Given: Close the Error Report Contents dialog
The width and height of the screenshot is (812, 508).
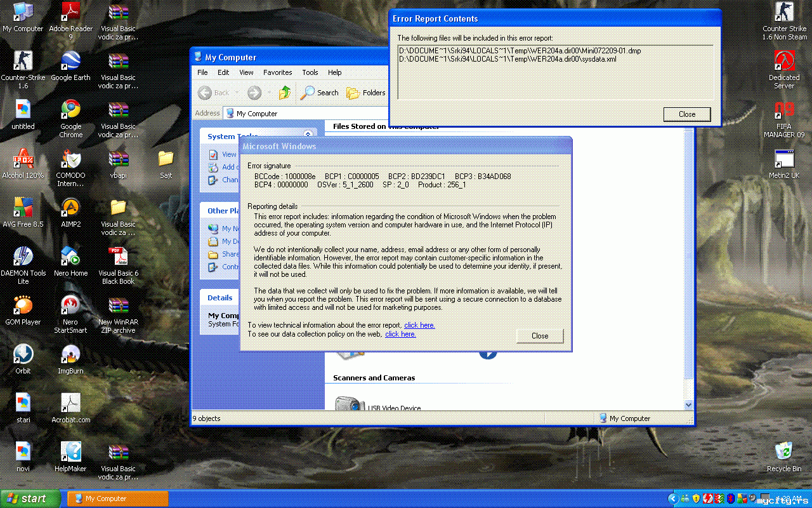Looking at the screenshot, I should tap(687, 114).
